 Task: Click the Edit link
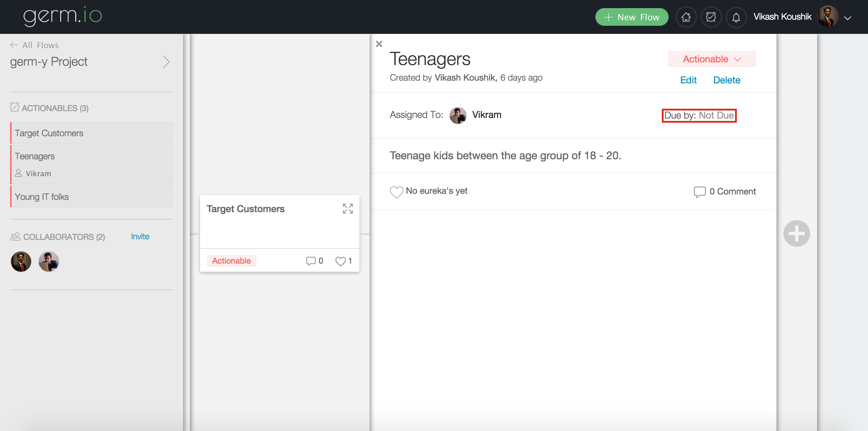(x=688, y=80)
